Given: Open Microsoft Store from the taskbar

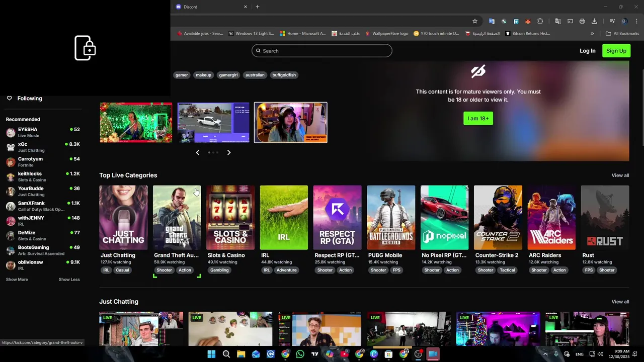Looking at the screenshot, I should (x=388, y=354).
